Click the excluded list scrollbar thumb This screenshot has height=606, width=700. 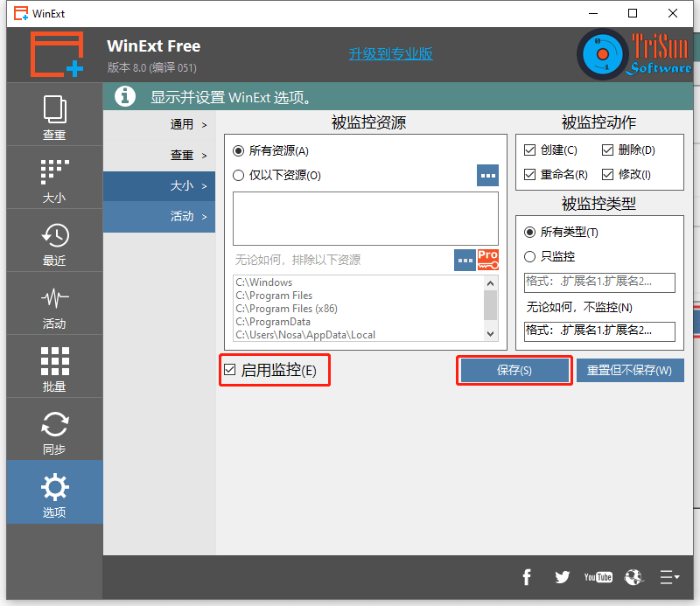pos(490,305)
